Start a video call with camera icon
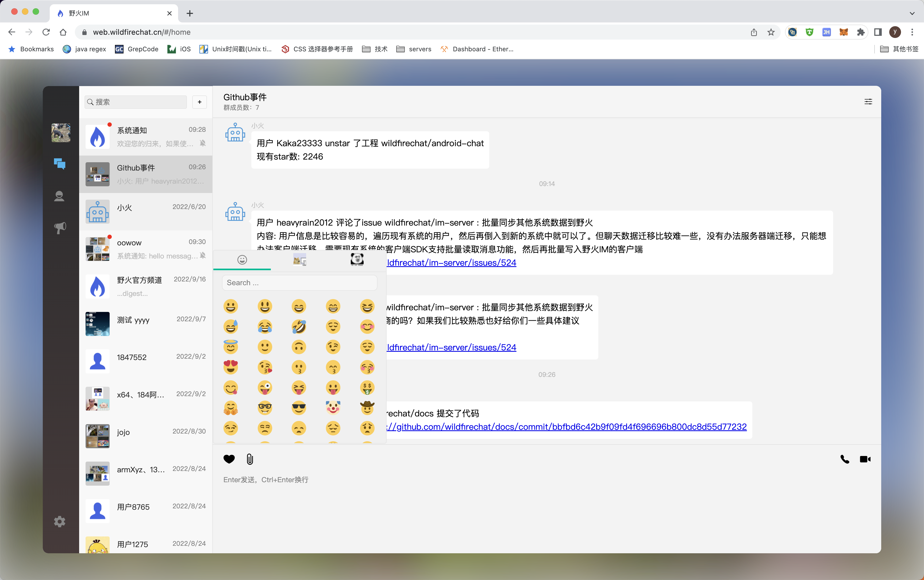Screen dimensions: 924x580 tap(865, 459)
